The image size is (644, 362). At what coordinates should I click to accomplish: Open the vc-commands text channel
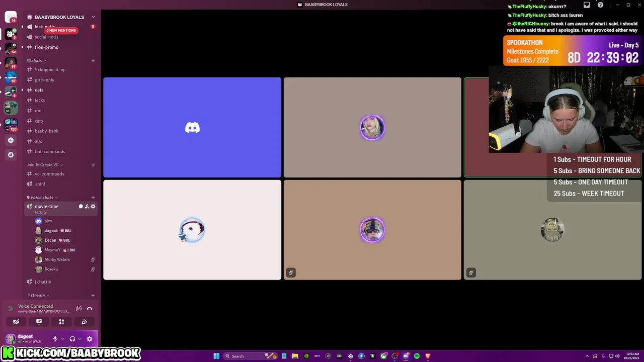tap(61, 174)
